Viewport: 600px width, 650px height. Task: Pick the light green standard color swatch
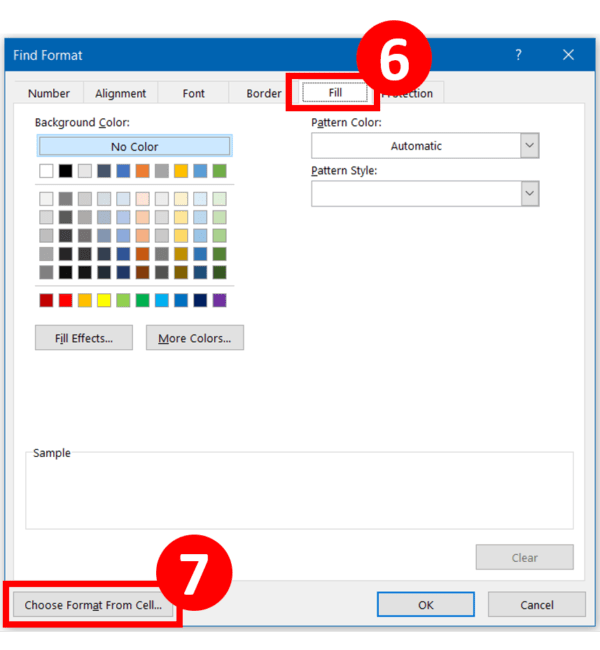click(123, 300)
